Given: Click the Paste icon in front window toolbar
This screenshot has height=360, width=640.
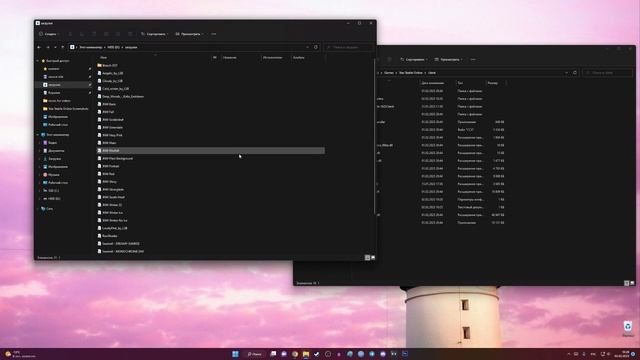Looking at the screenshot, I should click(94, 34).
